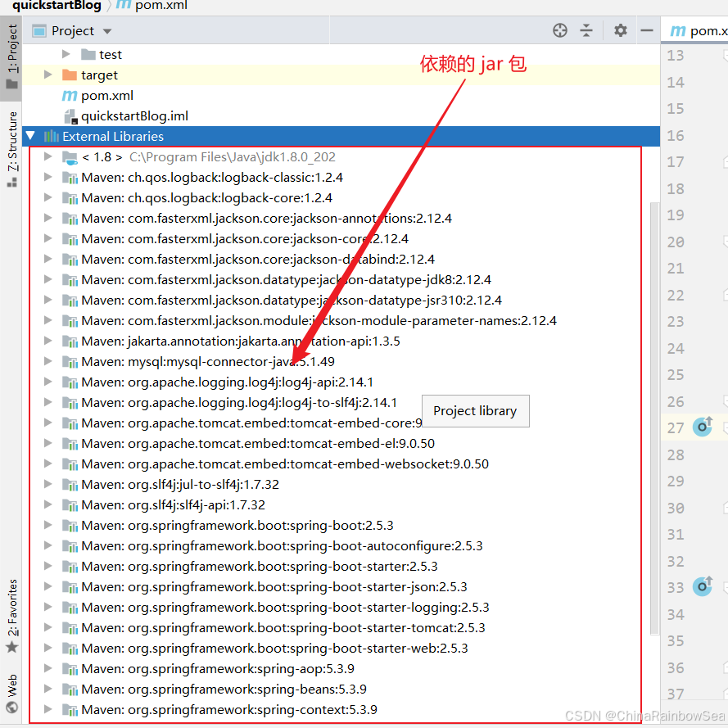Screen dimensions: 728x728
Task: Click the override gutter icon at line 33
Action: click(x=703, y=586)
